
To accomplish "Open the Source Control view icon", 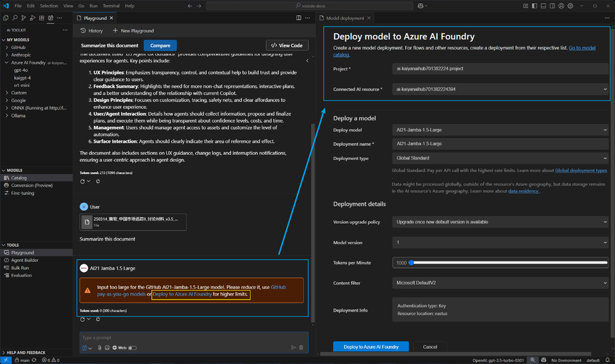I will [23, 18].
